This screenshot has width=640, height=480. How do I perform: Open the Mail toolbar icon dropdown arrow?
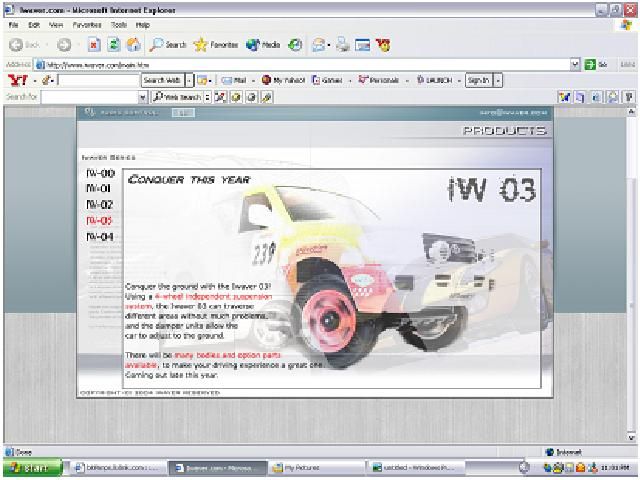pos(329,45)
